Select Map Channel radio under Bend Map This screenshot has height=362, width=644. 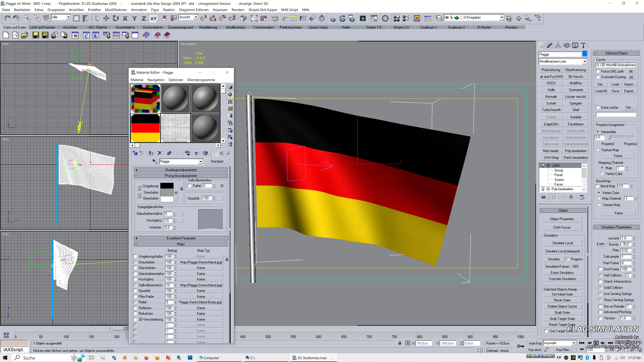click(x=599, y=198)
